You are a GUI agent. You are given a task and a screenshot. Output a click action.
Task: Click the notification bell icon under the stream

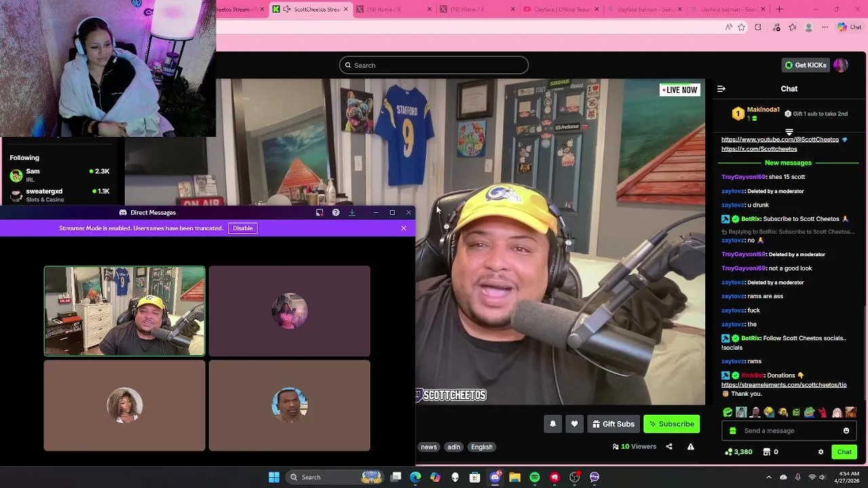(553, 424)
